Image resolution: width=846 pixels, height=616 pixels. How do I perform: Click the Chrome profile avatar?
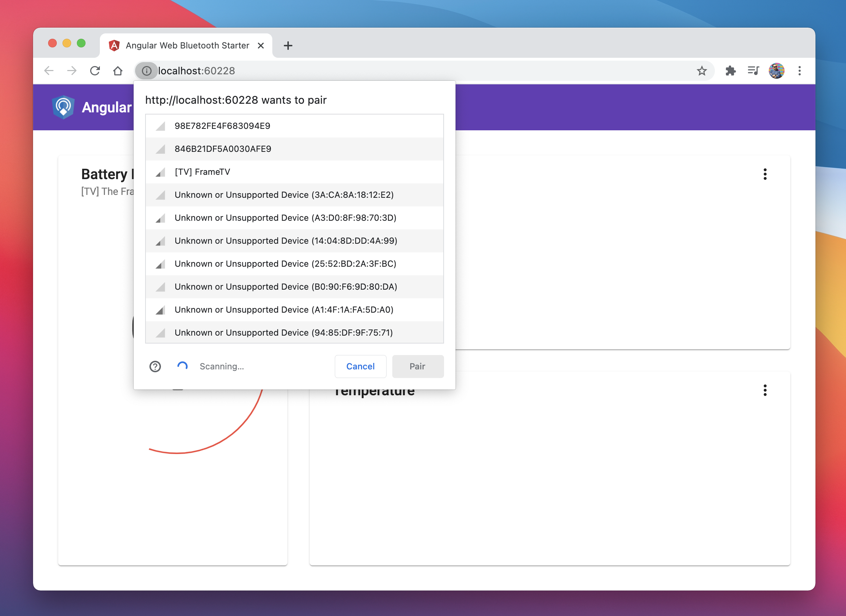point(776,71)
